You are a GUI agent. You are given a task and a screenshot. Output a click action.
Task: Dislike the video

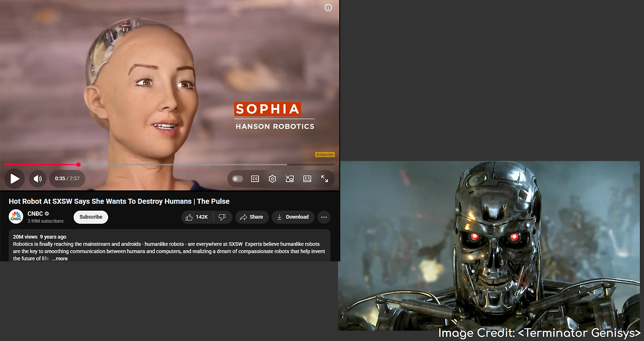pos(222,217)
